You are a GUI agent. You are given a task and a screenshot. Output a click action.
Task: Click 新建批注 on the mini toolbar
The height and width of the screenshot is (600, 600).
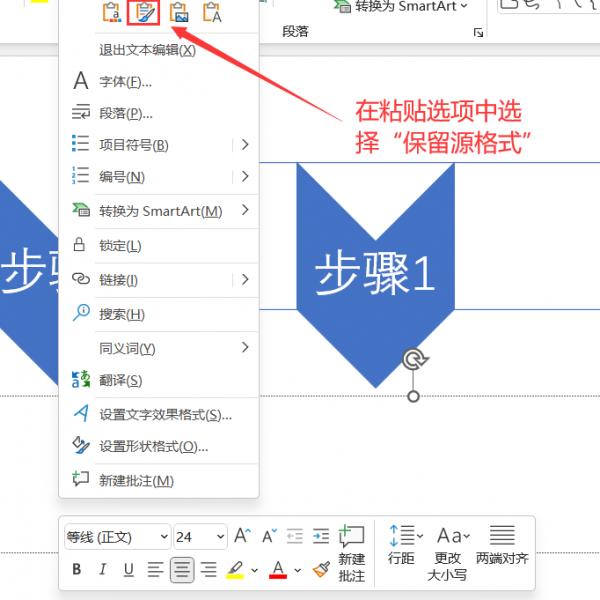coord(351,553)
